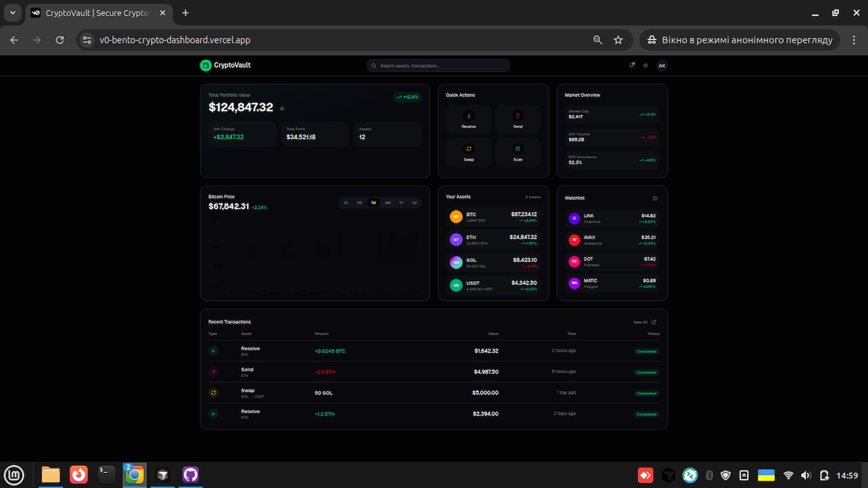This screenshot has width=868, height=488.
Task: Click the Send quick action
Action: (x=518, y=119)
